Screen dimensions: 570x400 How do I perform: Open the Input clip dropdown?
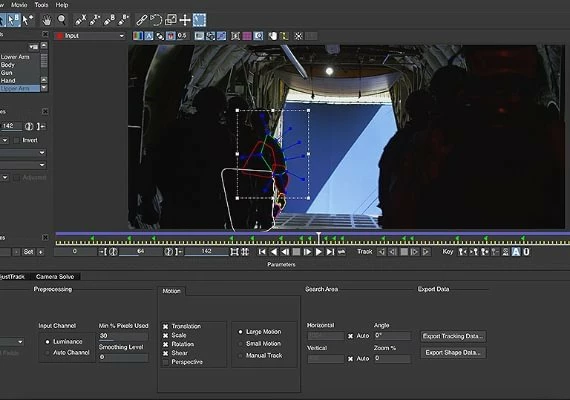(x=90, y=36)
